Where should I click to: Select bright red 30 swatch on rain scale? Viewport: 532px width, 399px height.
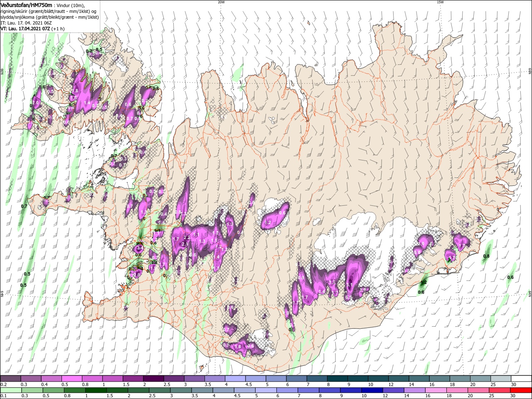tap(521, 390)
